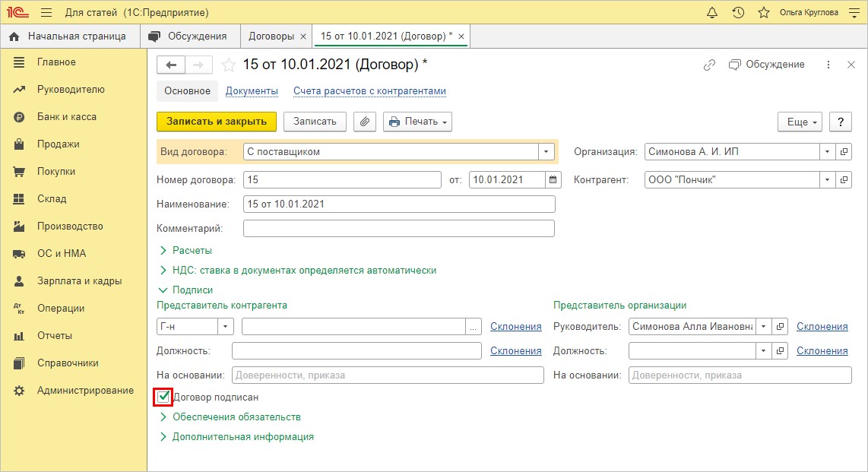Click counterparty На основании field
The image size is (868, 472).
[x=388, y=375]
